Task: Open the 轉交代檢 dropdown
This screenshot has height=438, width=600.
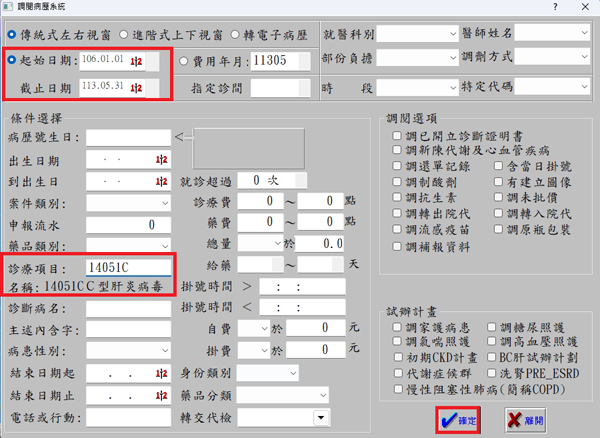Action: coord(320,417)
